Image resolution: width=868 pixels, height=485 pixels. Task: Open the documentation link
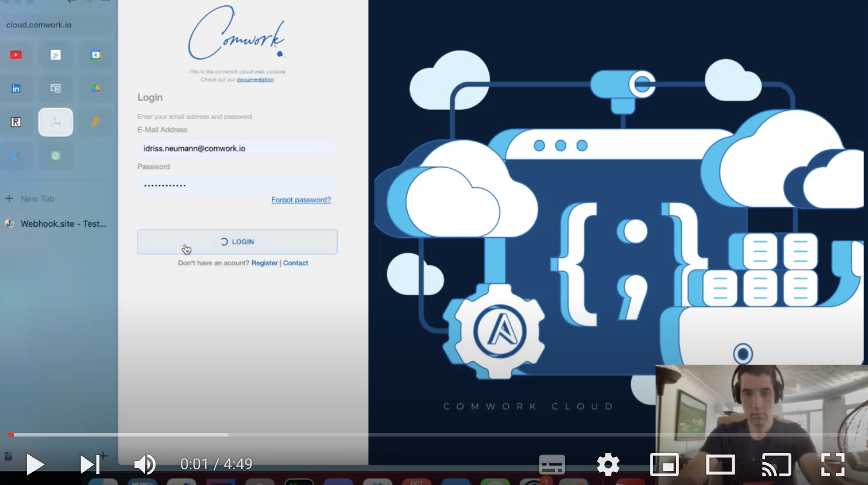(x=255, y=79)
